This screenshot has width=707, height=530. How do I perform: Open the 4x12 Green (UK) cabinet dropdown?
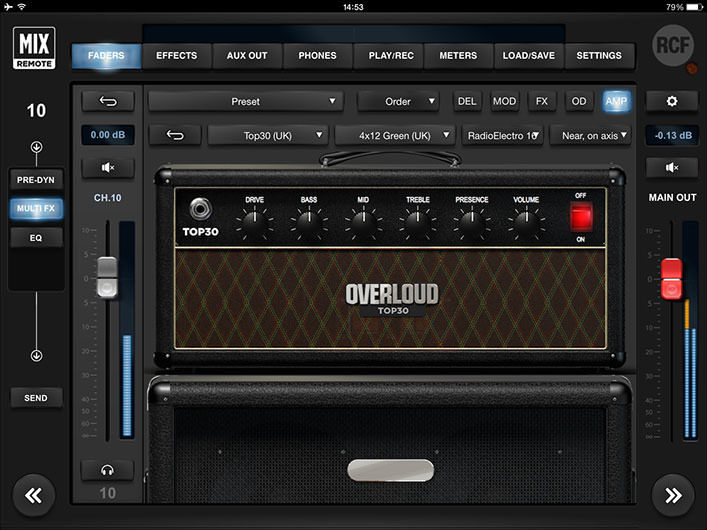click(394, 135)
